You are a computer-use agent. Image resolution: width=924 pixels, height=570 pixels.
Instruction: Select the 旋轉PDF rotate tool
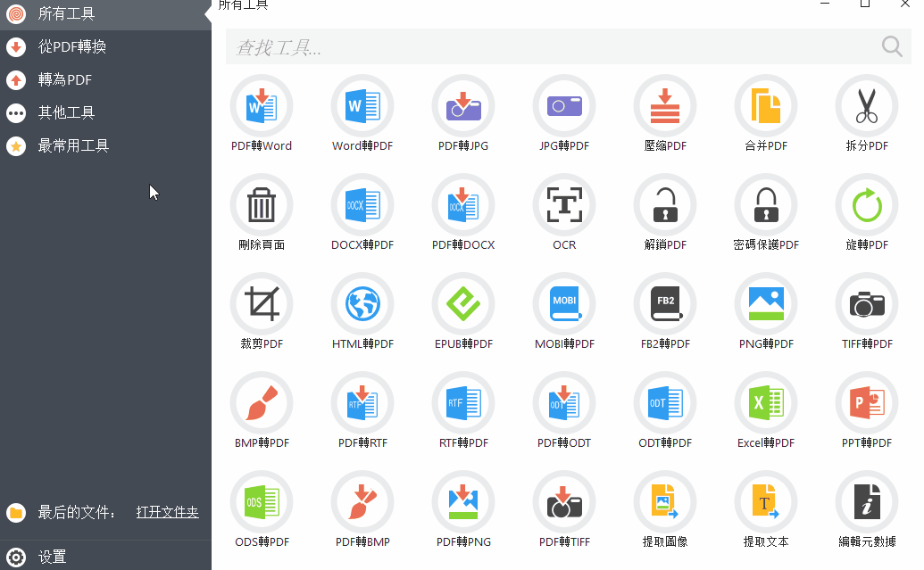tap(867, 206)
